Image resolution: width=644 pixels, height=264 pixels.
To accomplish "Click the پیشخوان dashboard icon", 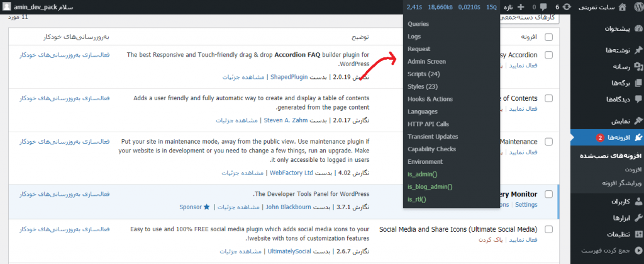I will click(x=638, y=29).
